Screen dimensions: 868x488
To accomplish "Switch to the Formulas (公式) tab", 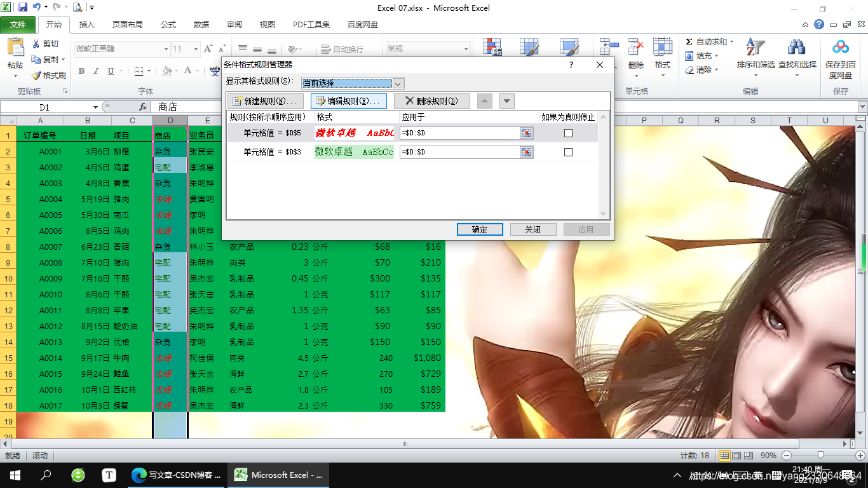I will (x=168, y=25).
